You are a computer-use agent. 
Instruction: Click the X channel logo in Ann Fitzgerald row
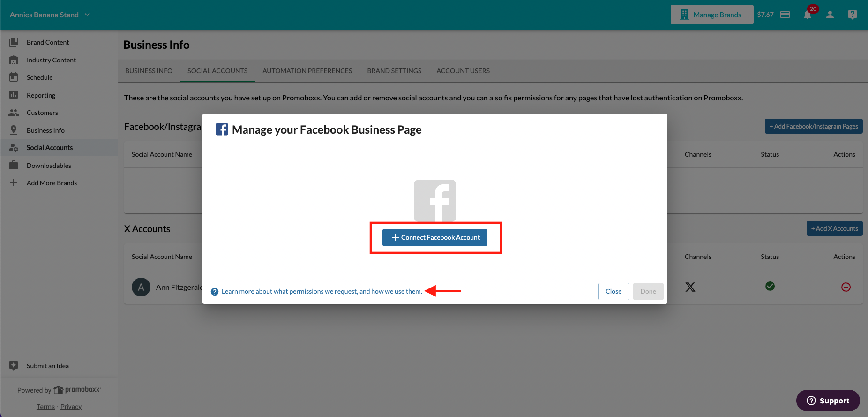point(690,287)
